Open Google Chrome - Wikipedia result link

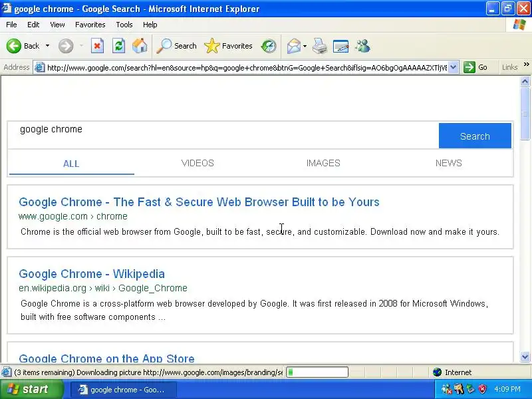click(92, 274)
